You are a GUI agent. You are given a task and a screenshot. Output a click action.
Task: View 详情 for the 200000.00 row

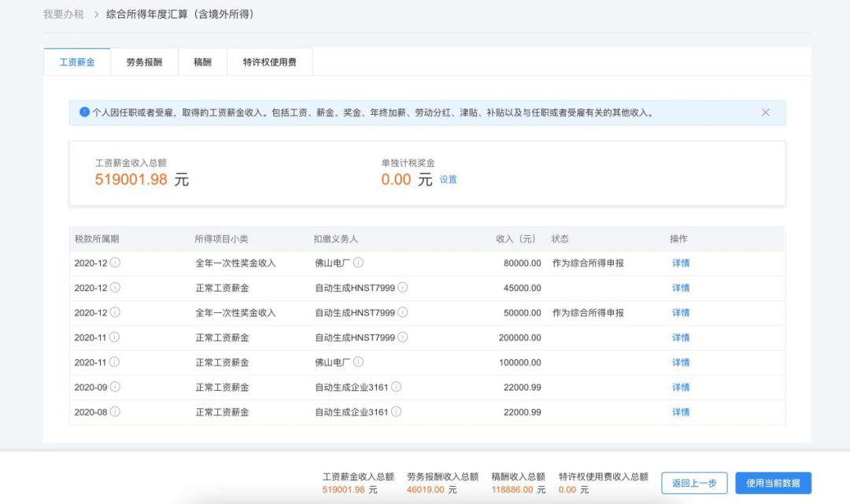click(x=681, y=338)
